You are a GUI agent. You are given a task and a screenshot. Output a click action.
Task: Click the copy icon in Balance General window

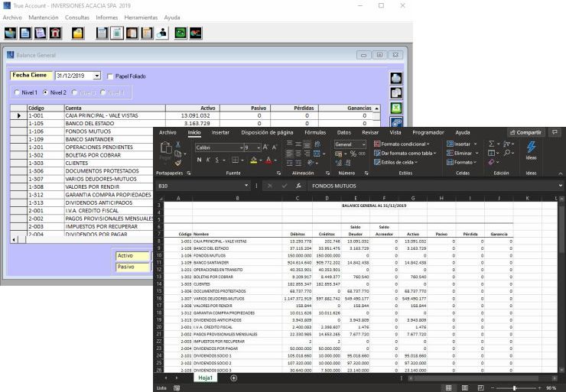[x=396, y=93]
